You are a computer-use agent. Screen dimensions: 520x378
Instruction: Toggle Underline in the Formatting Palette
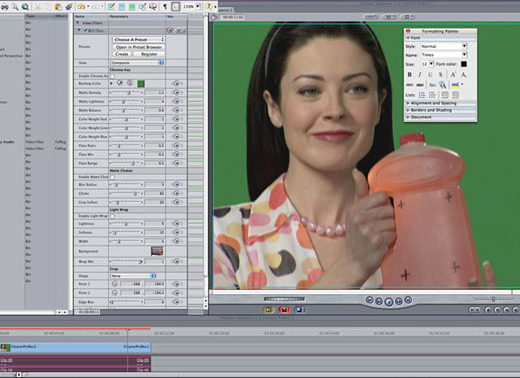430,75
